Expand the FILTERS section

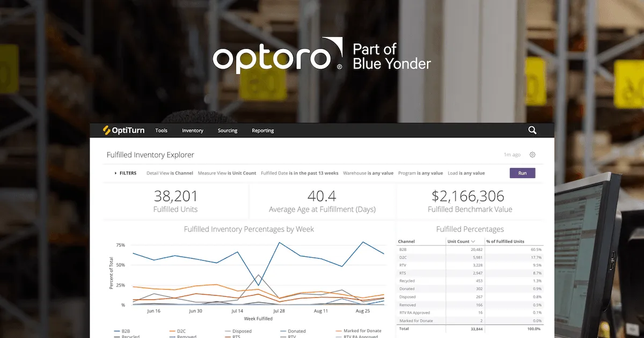pyautogui.click(x=126, y=173)
